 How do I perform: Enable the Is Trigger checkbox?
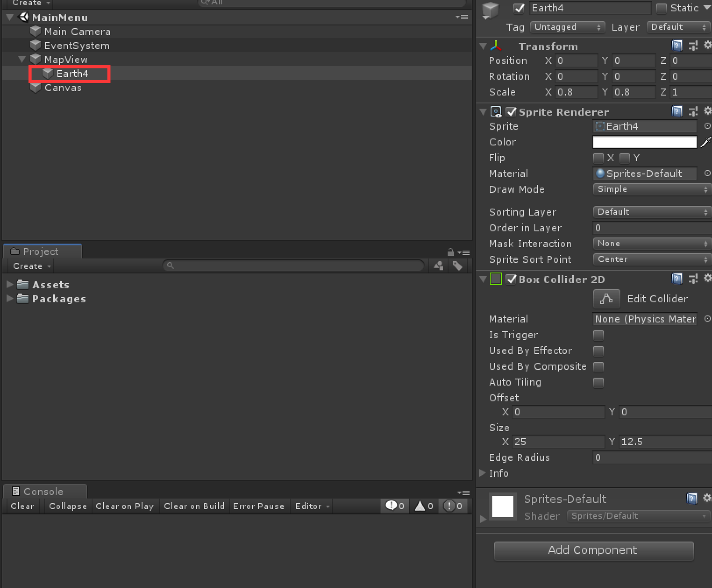click(598, 335)
